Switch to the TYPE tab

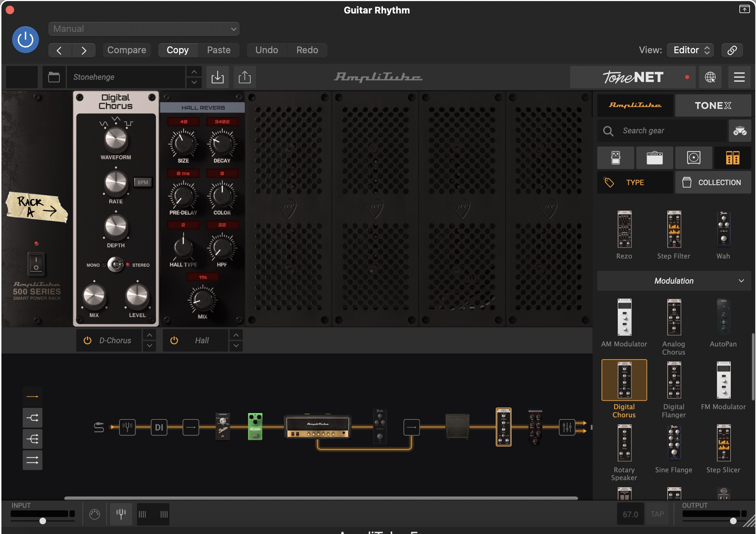pyautogui.click(x=635, y=182)
